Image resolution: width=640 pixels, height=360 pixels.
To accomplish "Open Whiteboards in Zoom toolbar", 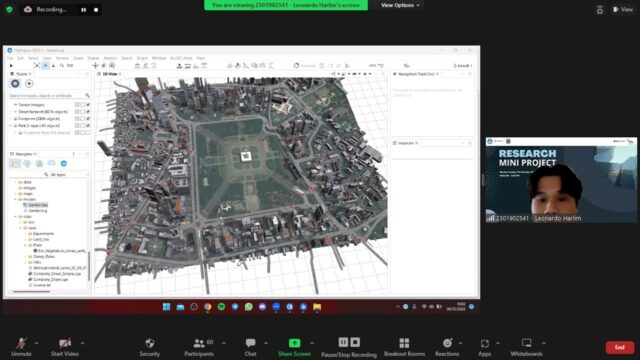I will pos(527,347).
